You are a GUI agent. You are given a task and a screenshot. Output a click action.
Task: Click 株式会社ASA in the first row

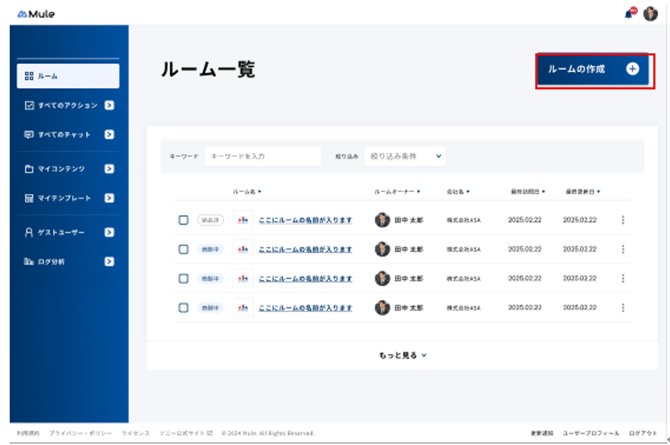tap(464, 220)
